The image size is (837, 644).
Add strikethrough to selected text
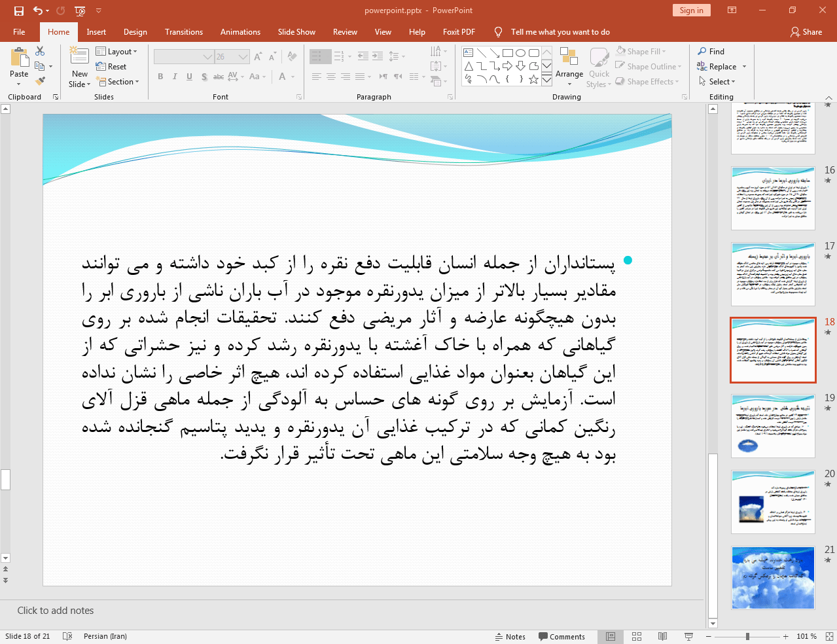(218, 77)
